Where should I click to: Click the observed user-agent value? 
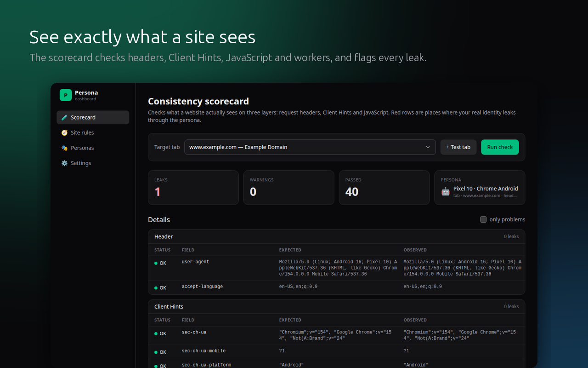coord(463,268)
